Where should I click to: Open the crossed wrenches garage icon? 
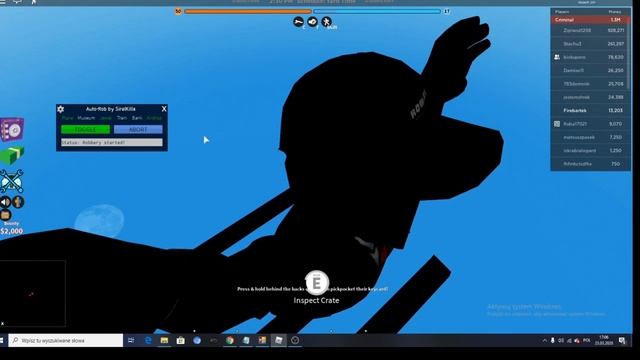coord(11,181)
